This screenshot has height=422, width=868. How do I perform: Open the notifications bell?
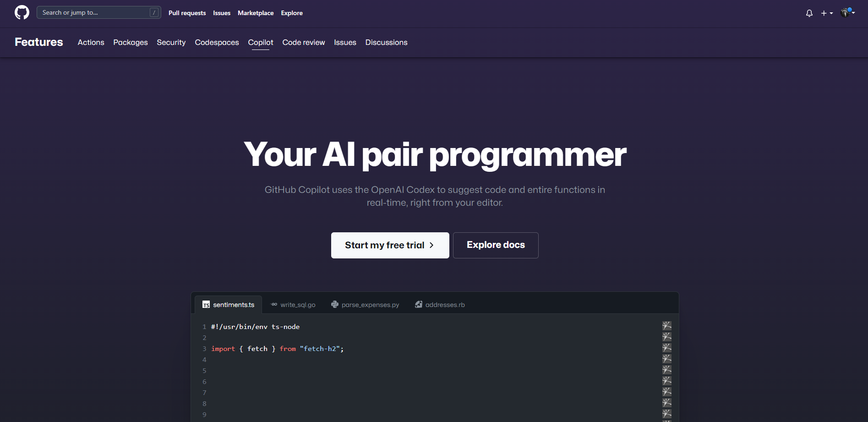[809, 13]
